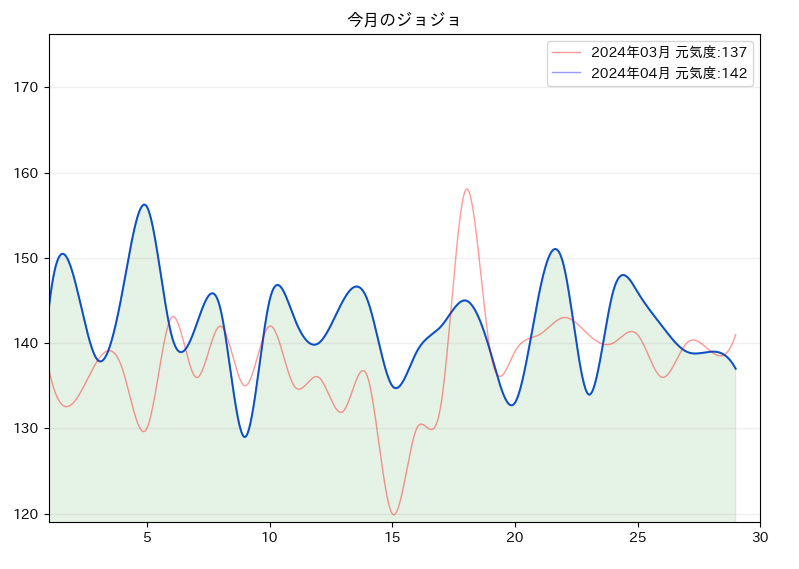Click x-axis label 5

pos(147,537)
